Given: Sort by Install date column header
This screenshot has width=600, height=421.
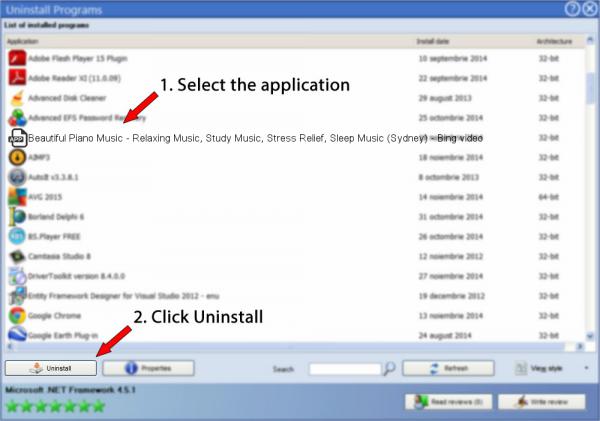Looking at the screenshot, I should click(x=433, y=41).
